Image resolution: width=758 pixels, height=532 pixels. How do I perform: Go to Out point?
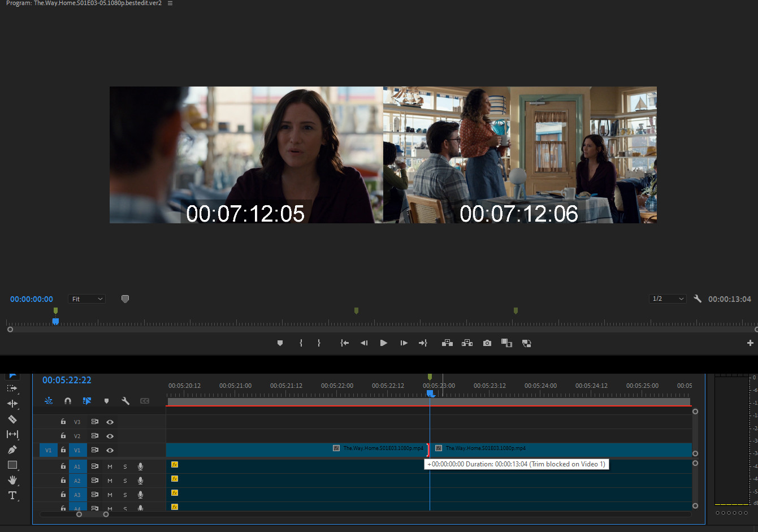click(423, 343)
